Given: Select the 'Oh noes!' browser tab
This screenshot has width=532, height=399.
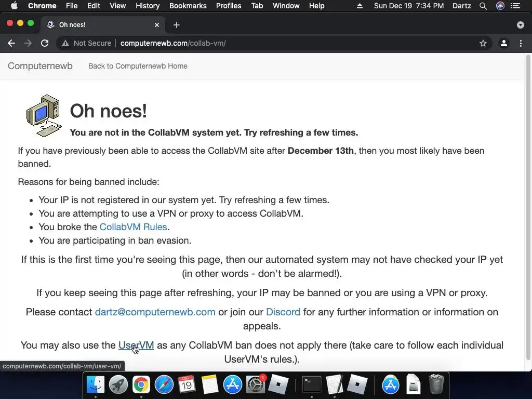Looking at the screenshot, I should [102, 25].
